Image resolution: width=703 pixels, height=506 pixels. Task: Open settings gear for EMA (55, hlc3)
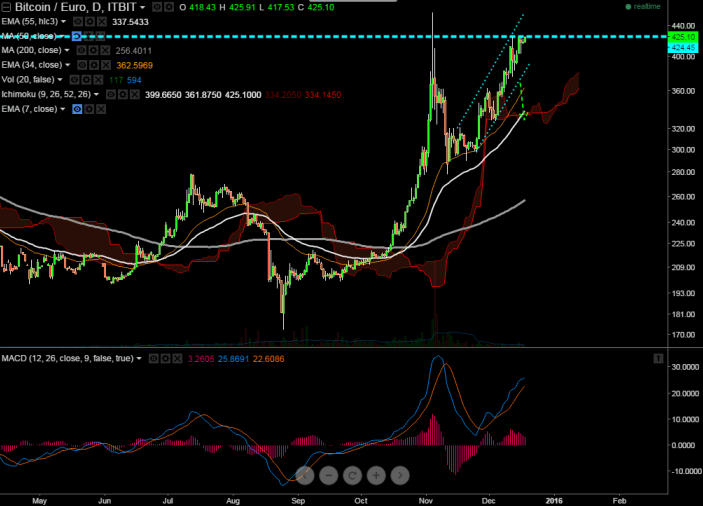pyautogui.click(x=90, y=22)
